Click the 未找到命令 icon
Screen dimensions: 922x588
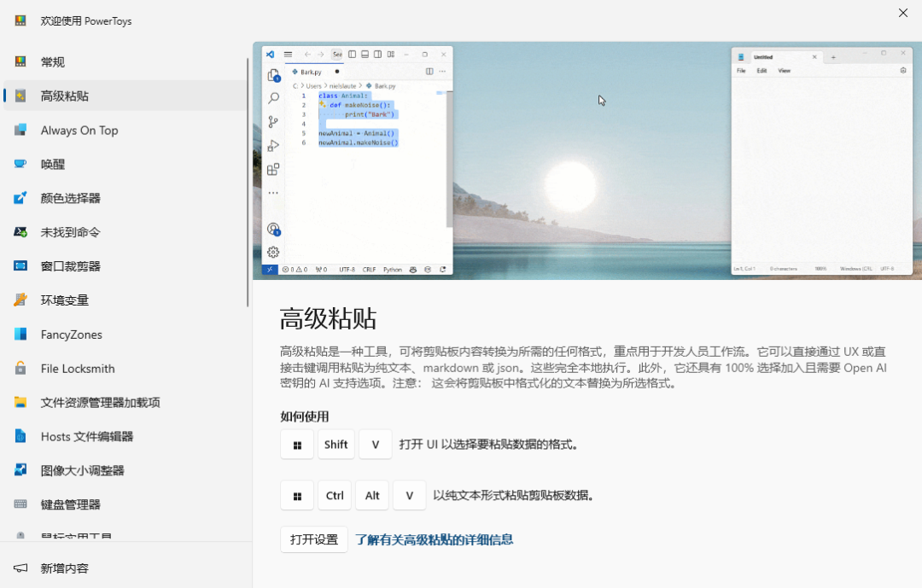point(20,231)
